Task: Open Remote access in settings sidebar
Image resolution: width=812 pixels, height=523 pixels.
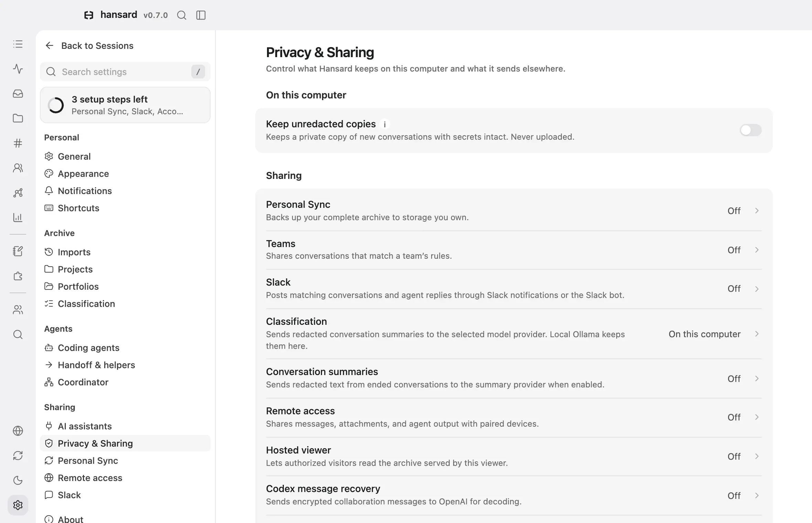Action: (125, 478)
